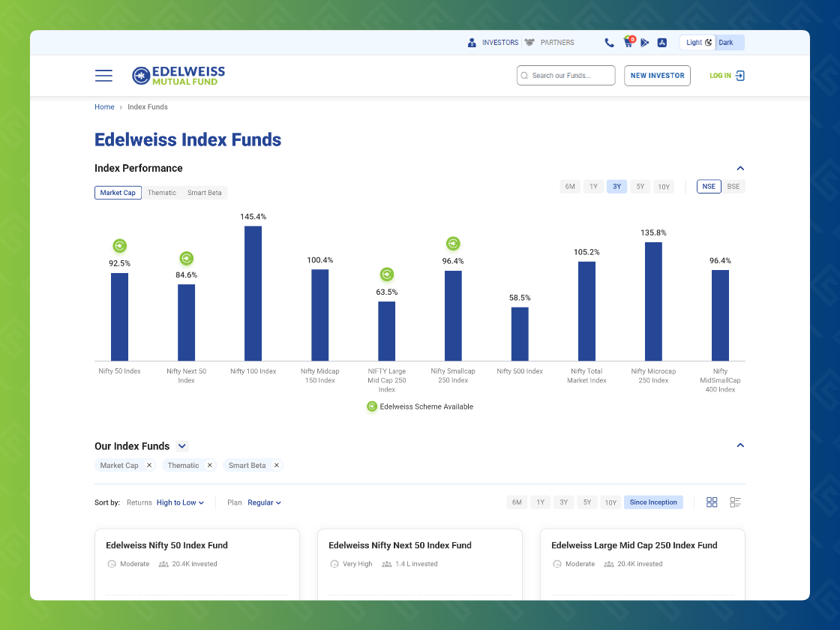Select BSE exchange toggle
The height and width of the screenshot is (630, 840).
pyautogui.click(x=733, y=187)
